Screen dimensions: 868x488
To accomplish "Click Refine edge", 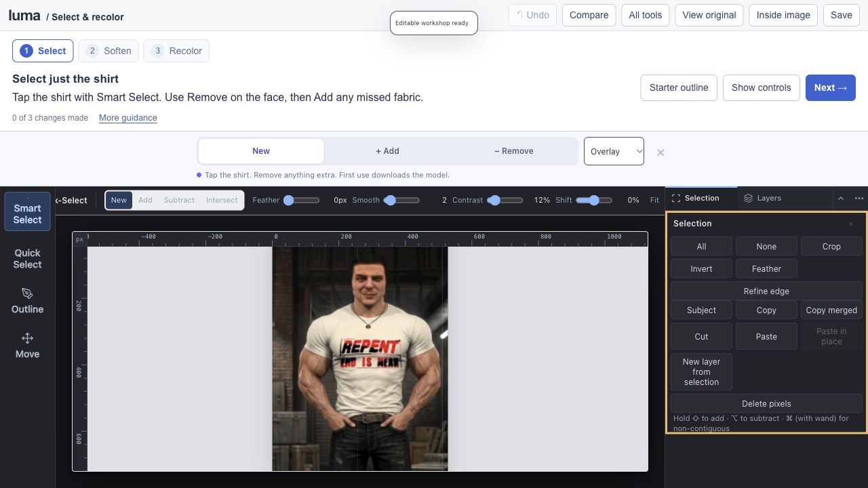I will coord(766,291).
